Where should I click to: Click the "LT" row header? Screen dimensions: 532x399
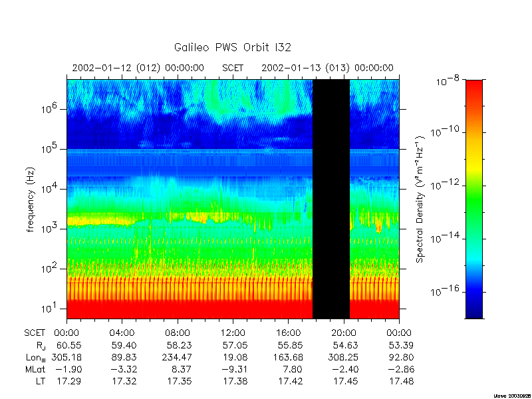(x=41, y=382)
